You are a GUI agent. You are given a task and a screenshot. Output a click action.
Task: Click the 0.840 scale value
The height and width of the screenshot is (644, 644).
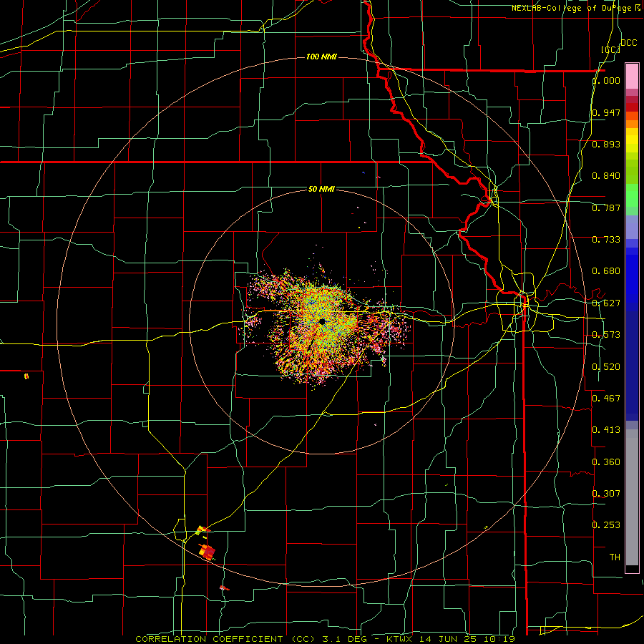click(x=606, y=176)
